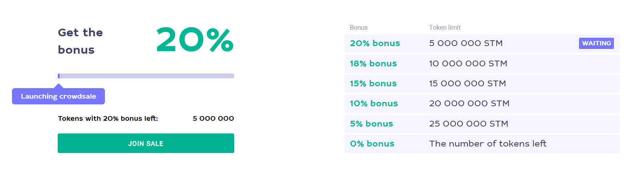Click the Token limit column header
The width and height of the screenshot is (644, 194).
[444, 28]
